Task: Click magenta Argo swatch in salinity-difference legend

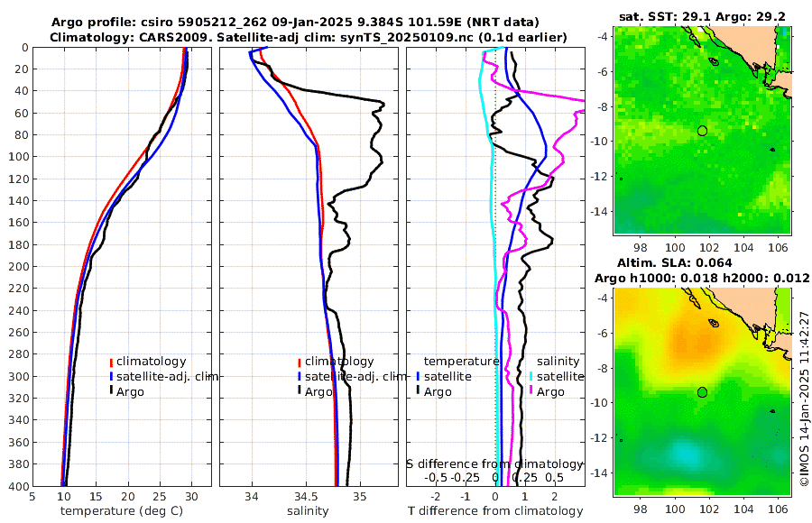Action: [x=531, y=391]
